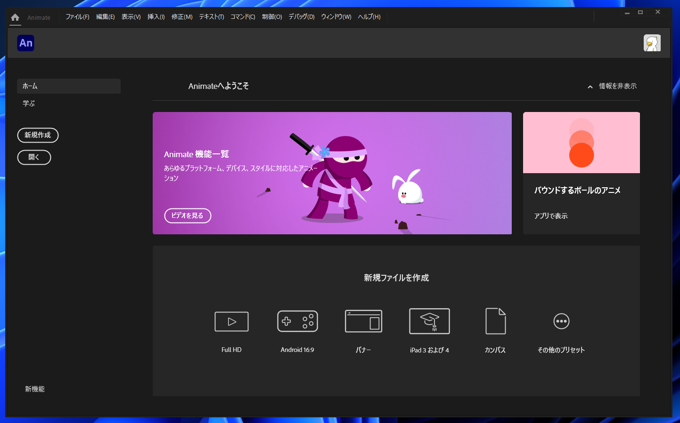Click the ninja Animate 機能一覧 banner image
Screen dimensions: 680x423
point(332,173)
